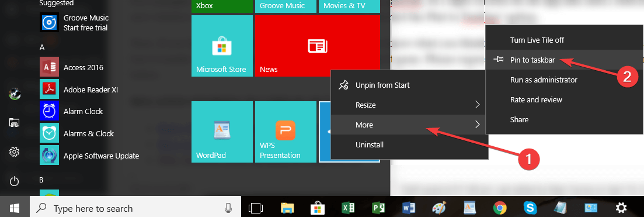Screen dimensions: 644x217
Task: Open the Settings gear on the taskbar
Action: coord(621,208)
